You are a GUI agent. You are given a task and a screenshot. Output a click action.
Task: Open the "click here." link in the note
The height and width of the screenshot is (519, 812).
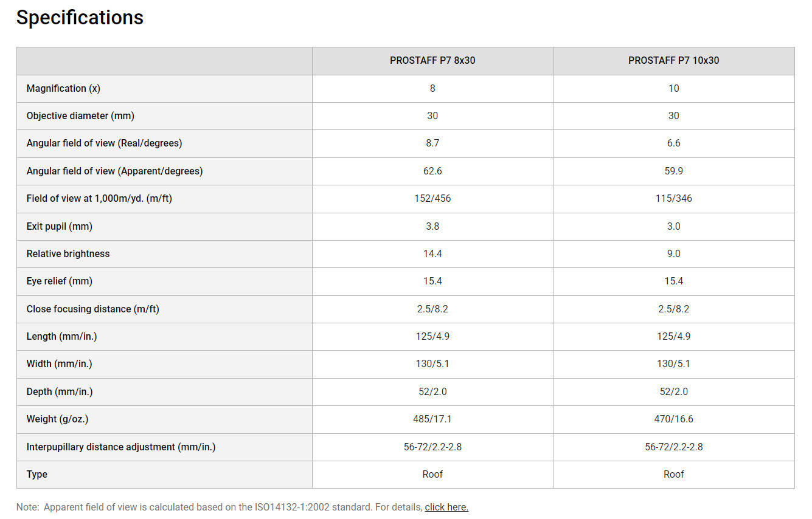(x=446, y=507)
